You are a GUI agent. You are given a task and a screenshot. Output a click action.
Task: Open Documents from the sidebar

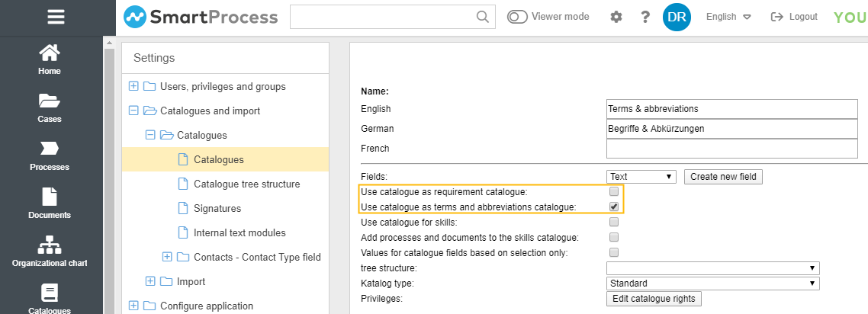[50, 203]
